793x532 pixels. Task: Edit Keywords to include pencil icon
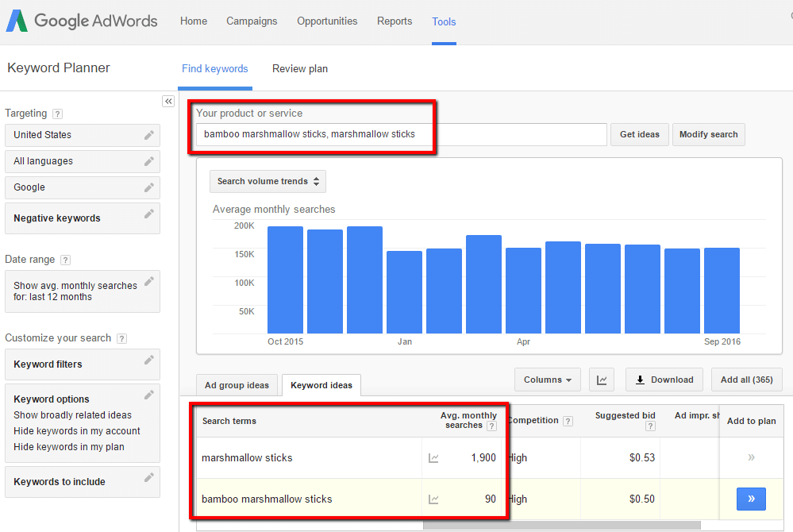coord(148,477)
